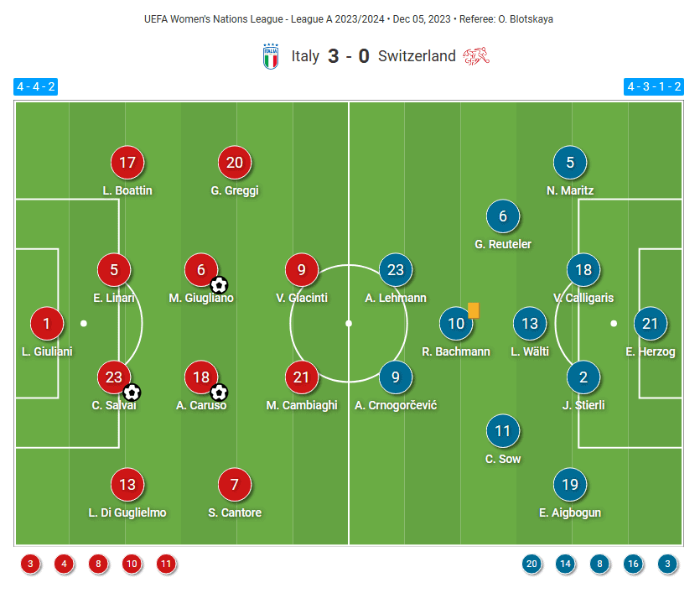The image size is (700, 593).
Task: Select E. Herzog's number 21 marker
Action: click(651, 324)
